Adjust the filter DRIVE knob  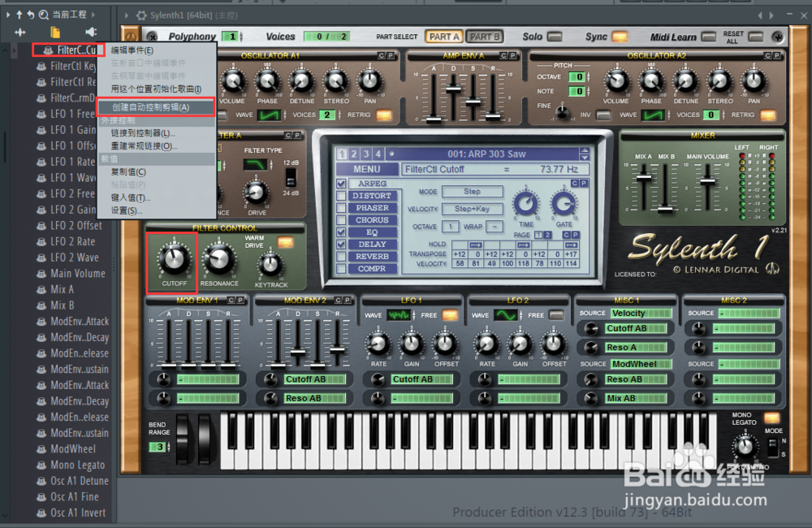(x=256, y=193)
